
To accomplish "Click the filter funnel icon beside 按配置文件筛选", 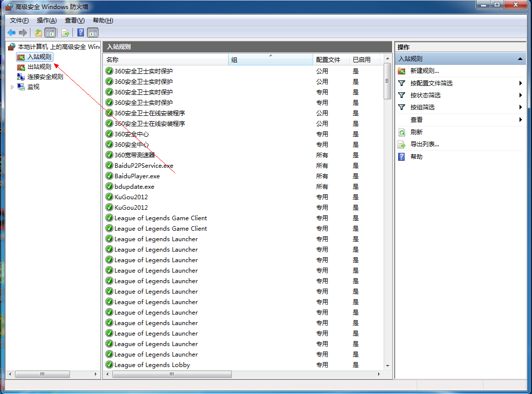I will 402,83.
